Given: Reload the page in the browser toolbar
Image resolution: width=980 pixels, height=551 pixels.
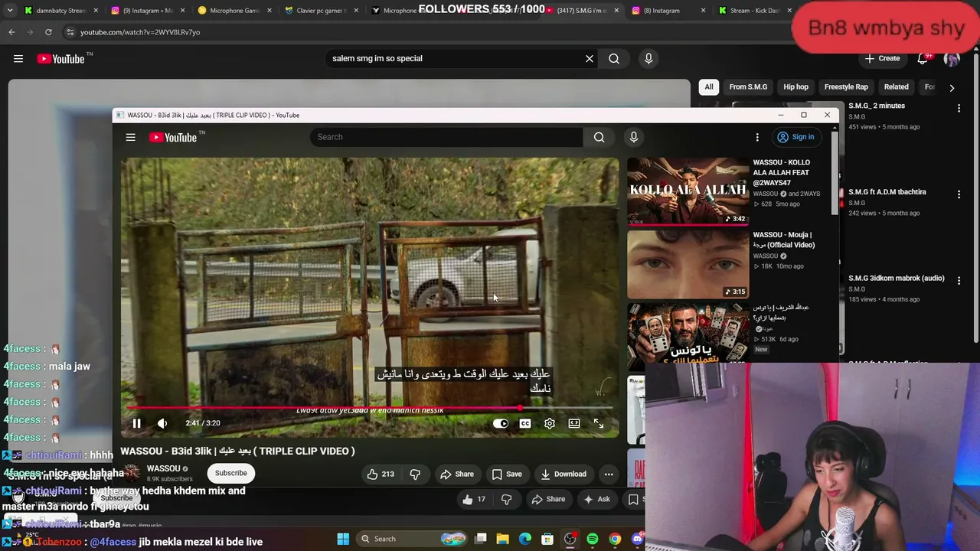Looking at the screenshot, I should coord(48,32).
